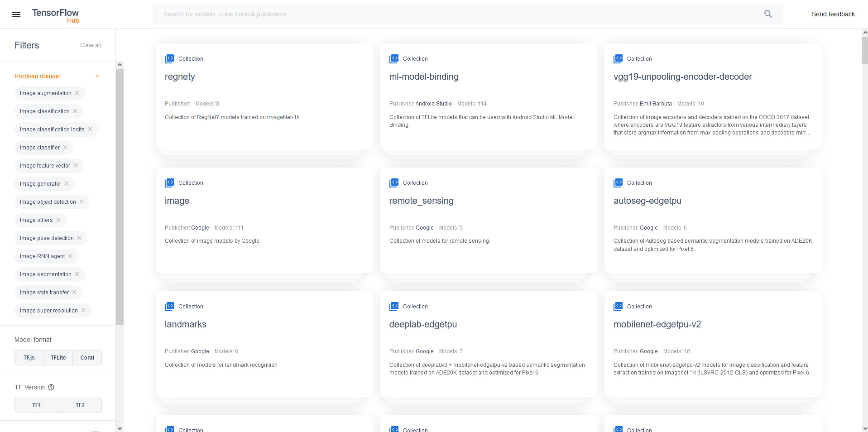This screenshot has width=868, height=432.
Task: Click collection icon on regnety card
Action: [169, 59]
